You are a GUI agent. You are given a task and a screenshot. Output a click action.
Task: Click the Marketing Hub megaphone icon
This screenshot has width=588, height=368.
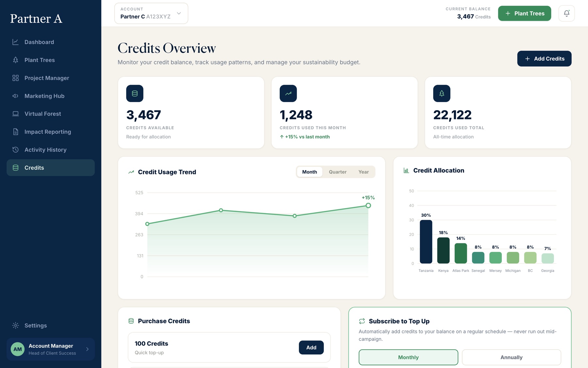[x=15, y=96]
